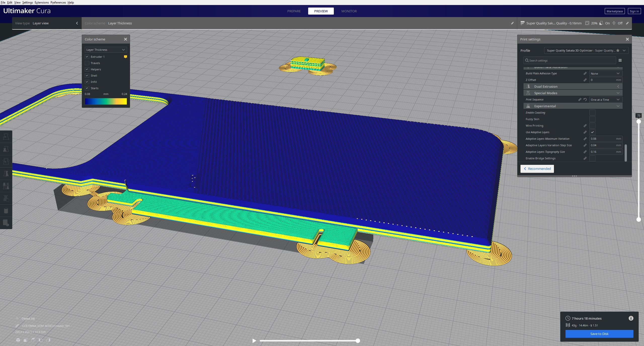This screenshot has height=346, width=644.
Task: Click the pencil icon to rename the object
Action: coord(17,326)
